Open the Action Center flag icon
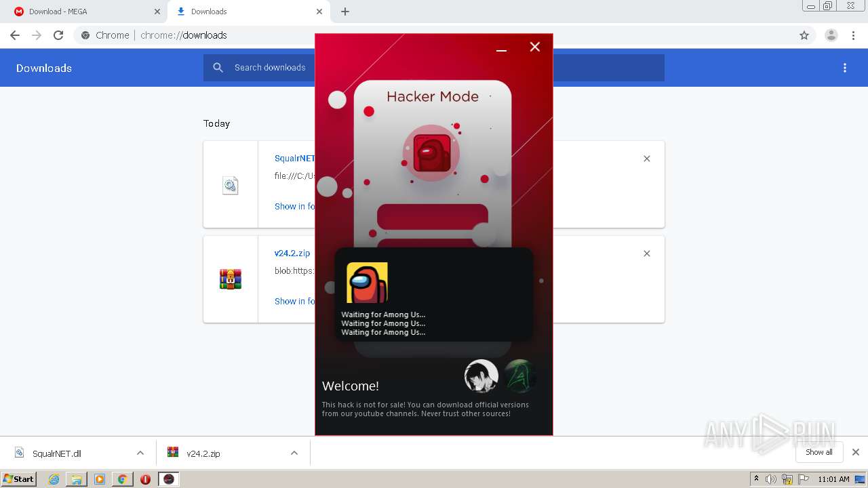Image resolution: width=868 pixels, height=488 pixels. point(804,479)
